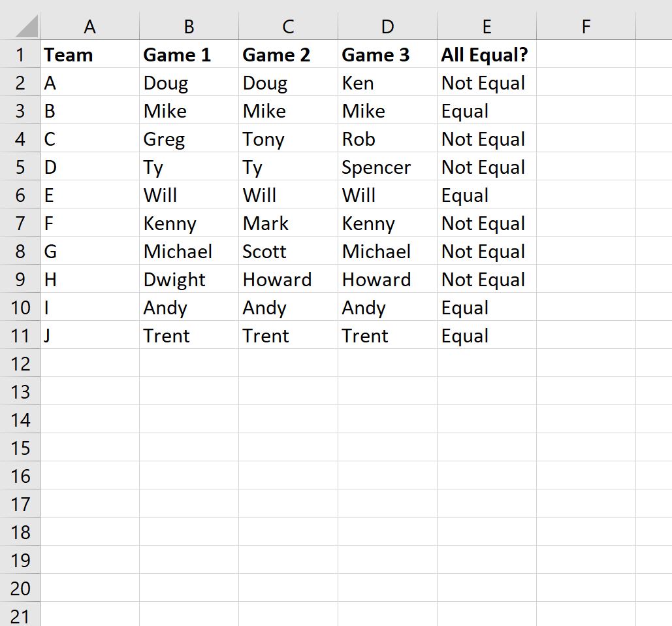Select the cell containing Spencer
Screen dimensions: 672x626
point(387,167)
